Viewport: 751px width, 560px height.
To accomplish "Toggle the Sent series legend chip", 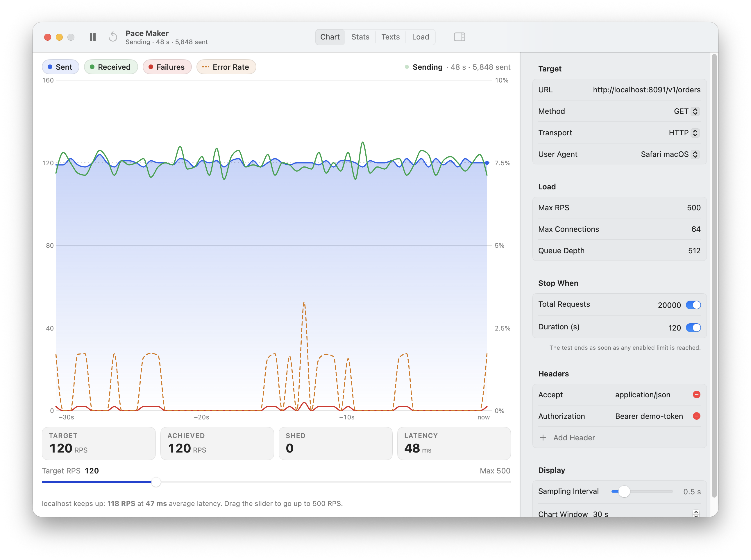I will pyautogui.click(x=60, y=67).
